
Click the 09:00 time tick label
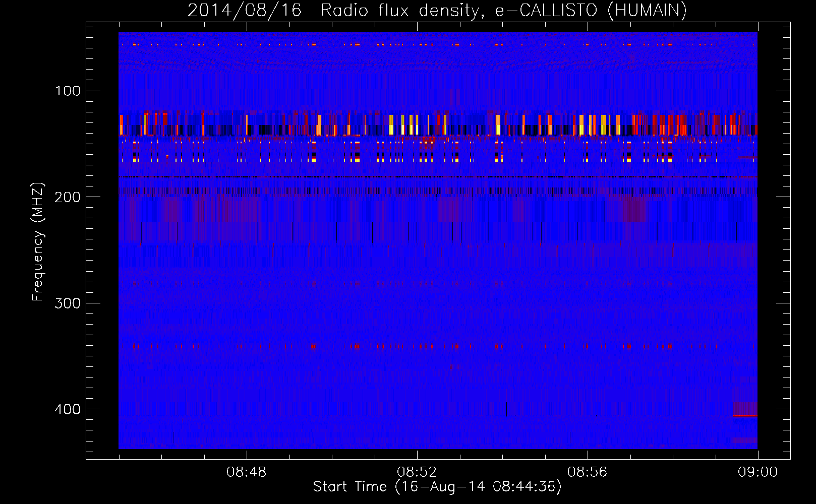[x=758, y=472]
